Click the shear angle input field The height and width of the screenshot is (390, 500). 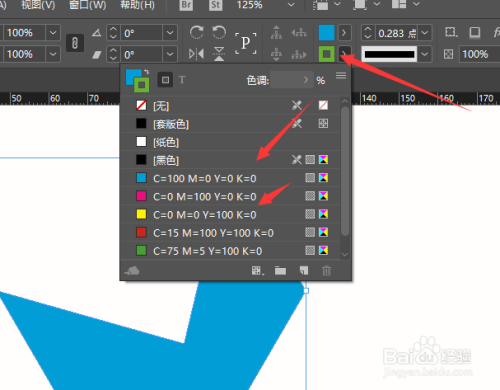coord(141,54)
